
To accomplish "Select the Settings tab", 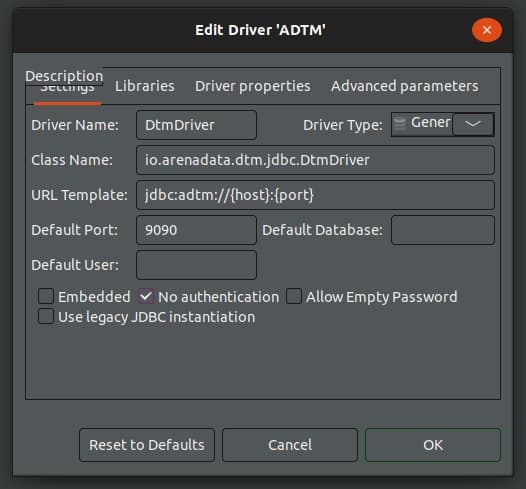I will point(67,90).
